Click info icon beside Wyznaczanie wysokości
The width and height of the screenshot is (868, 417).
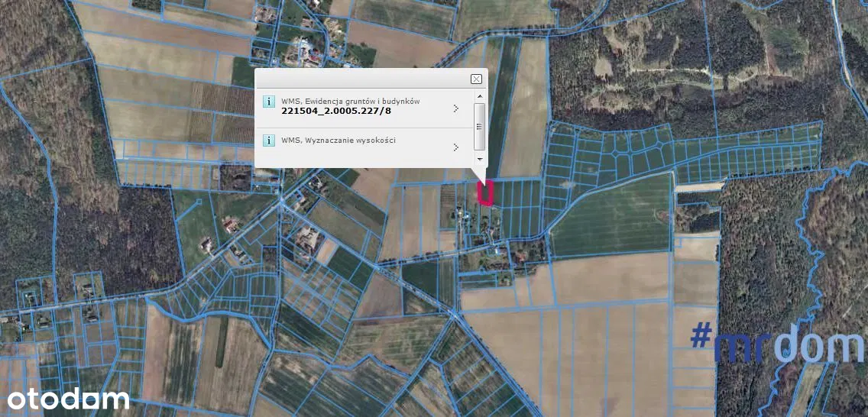[x=268, y=141]
